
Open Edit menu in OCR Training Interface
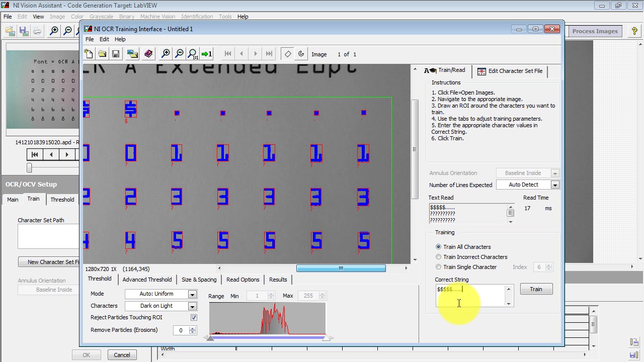pos(104,39)
